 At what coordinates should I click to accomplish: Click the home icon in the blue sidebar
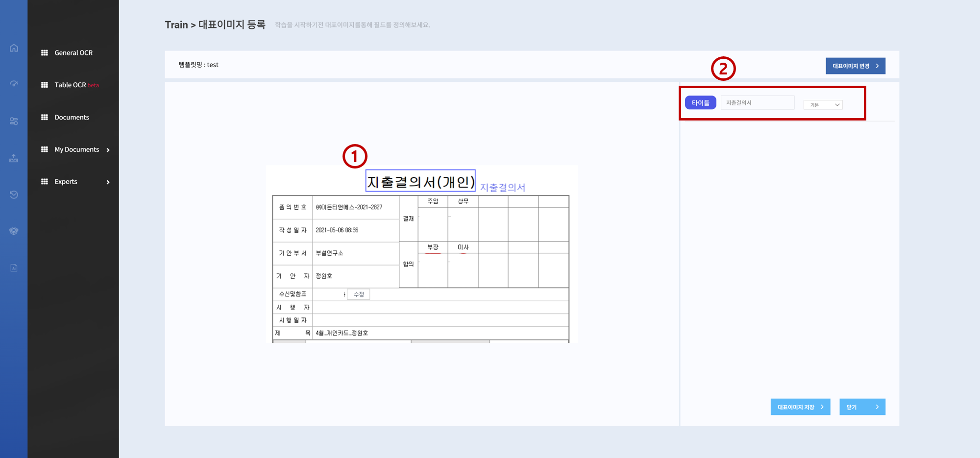(14, 48)
